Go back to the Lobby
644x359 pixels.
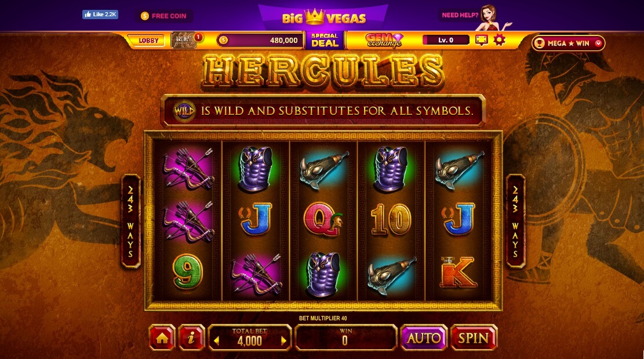pos(148,41)
